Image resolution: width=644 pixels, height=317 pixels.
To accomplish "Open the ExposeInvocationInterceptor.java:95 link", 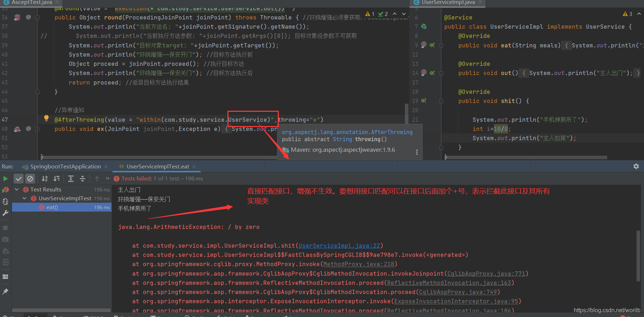I will pyautogui.click(x=456, y=301).
